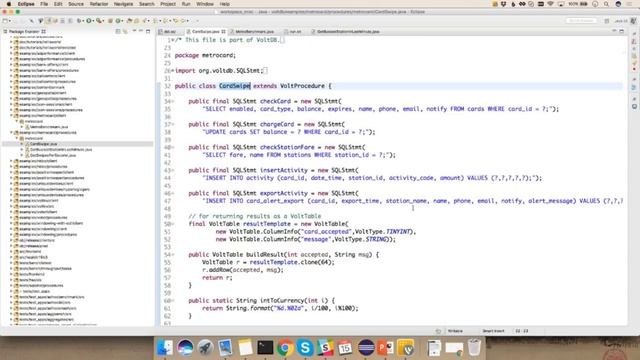Expand the folded imports on line 26

[x=172, y=71]
